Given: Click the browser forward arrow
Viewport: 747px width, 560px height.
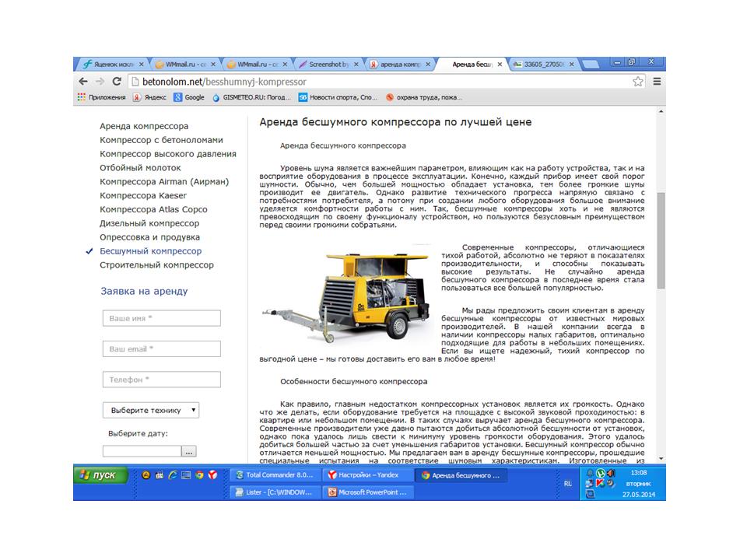Looking at the screenshot, I should pos(100,82).
